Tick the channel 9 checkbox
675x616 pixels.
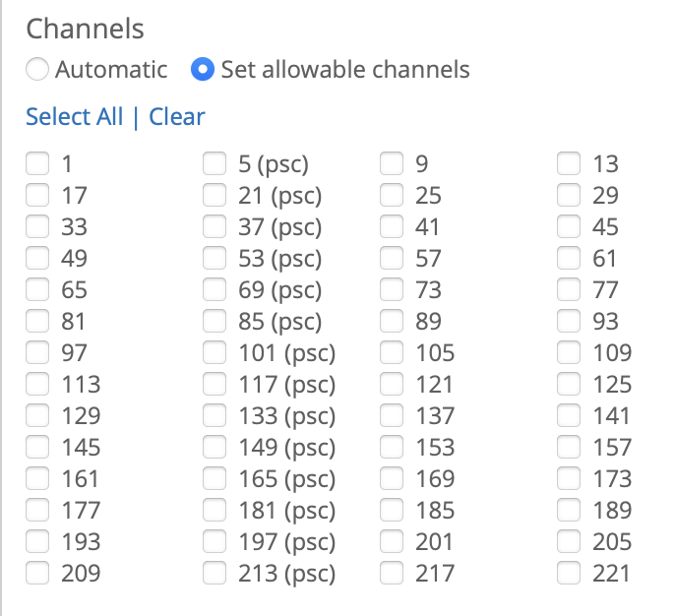(392, 164)
